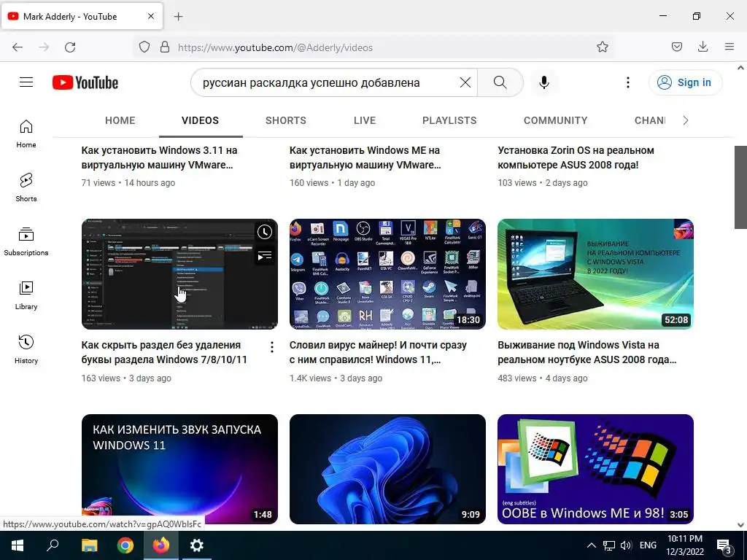Click scrollbar down arrow

tap(740, 525)
